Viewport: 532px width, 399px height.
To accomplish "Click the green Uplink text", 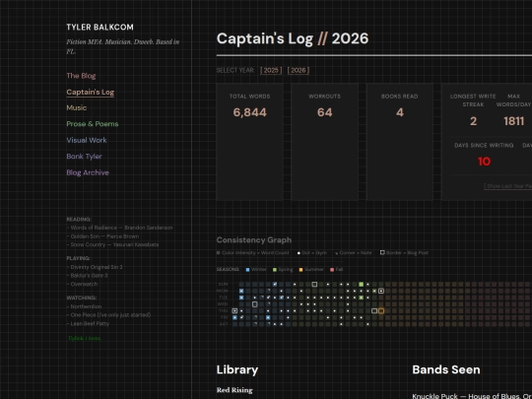I will [85, 338].
